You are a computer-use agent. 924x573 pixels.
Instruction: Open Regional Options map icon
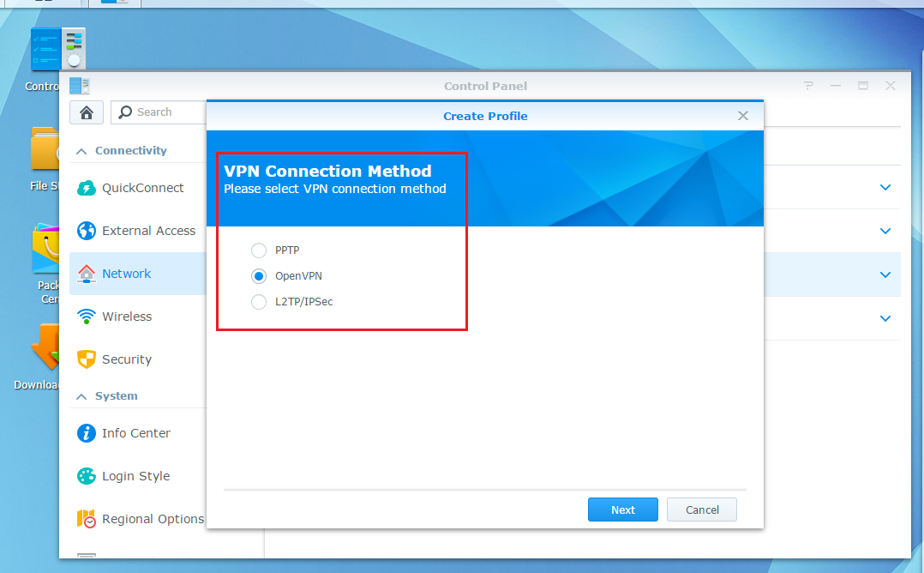87,519
